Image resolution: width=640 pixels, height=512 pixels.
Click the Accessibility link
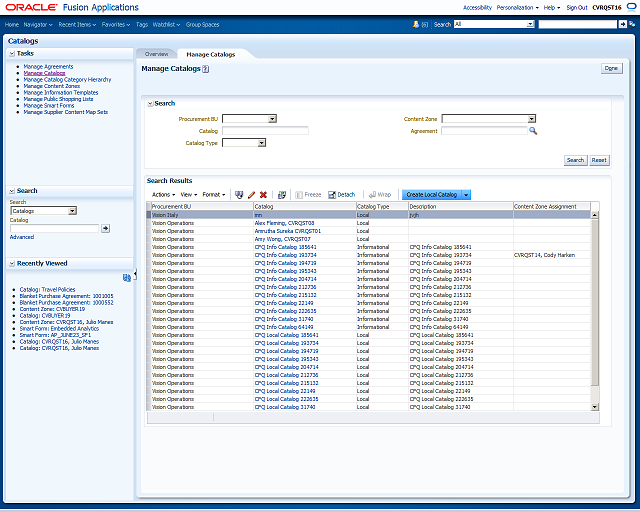coord(477,7)
